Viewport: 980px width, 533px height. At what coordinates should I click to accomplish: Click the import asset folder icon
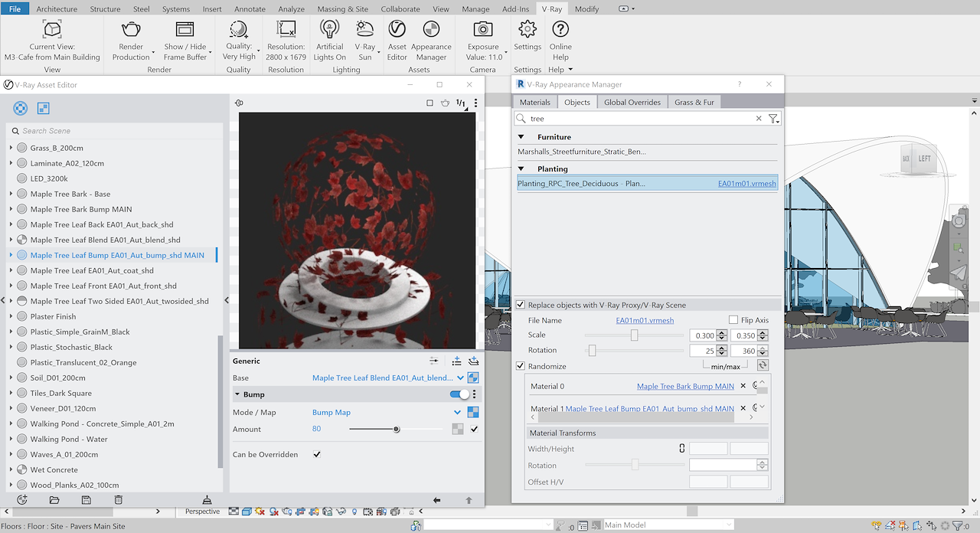click(x=54, y=499)
